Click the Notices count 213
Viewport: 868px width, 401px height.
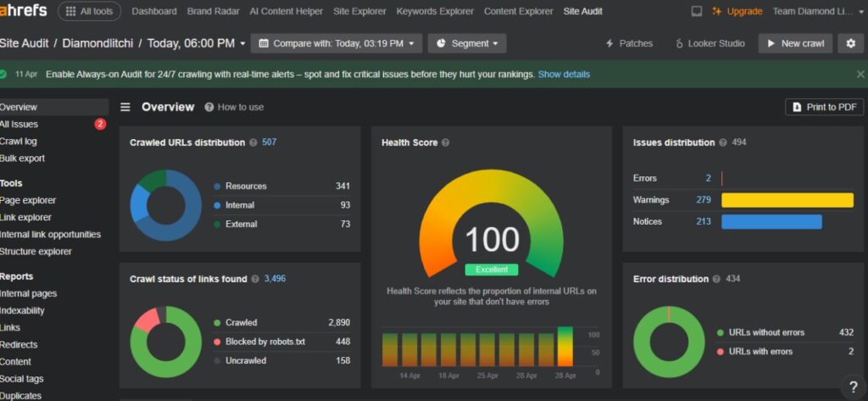[x=704, y=221]
